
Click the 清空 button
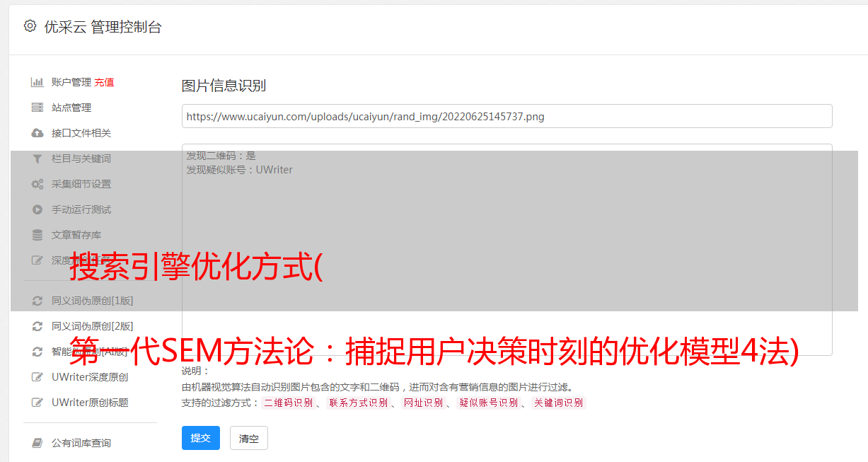click(249, 438)
